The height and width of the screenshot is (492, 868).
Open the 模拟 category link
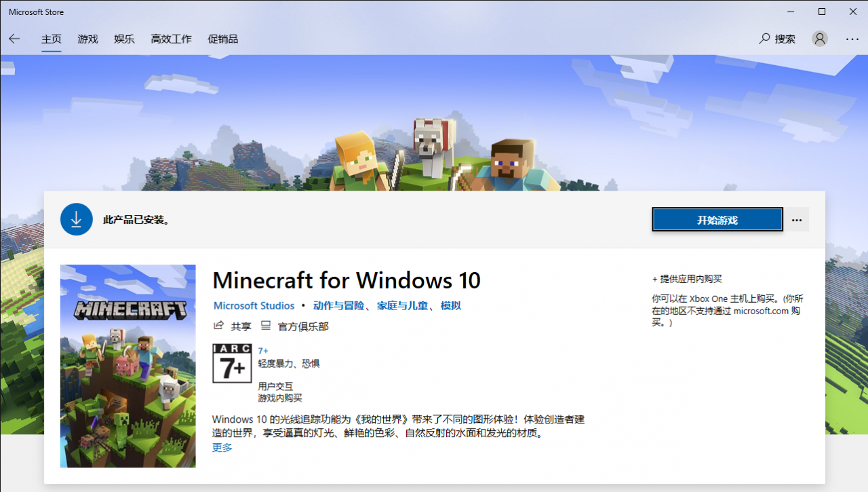[451, 305]
